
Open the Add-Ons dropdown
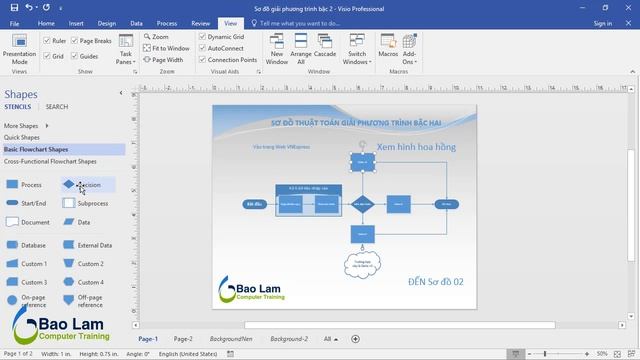[409, 49]
